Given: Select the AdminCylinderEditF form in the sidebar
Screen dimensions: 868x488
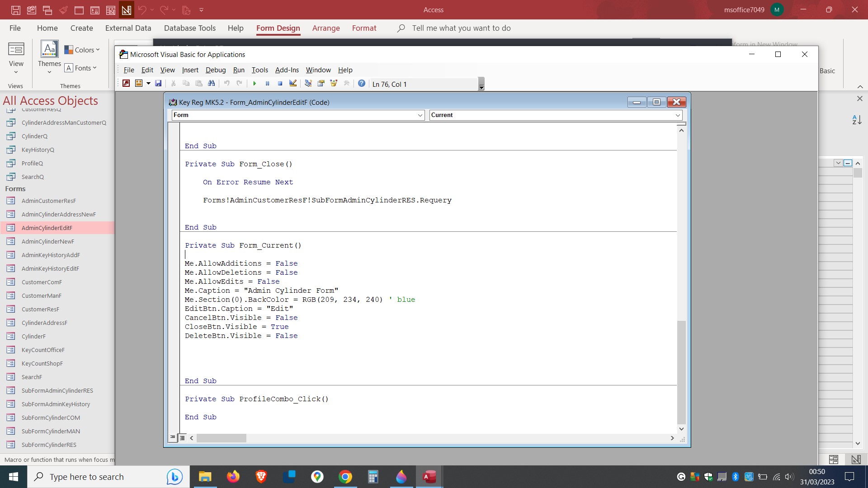Looking at the screenshot, I should click(x=47, y=228).
